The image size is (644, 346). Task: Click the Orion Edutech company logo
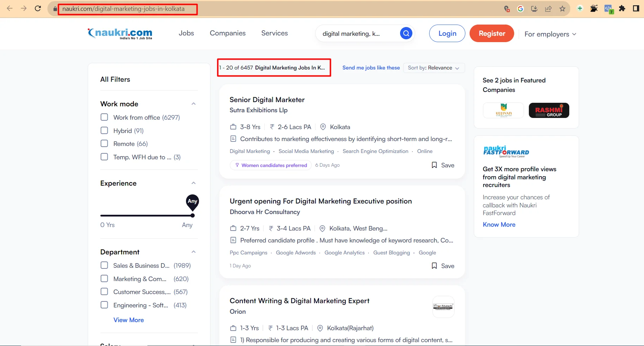pos(443,307)
